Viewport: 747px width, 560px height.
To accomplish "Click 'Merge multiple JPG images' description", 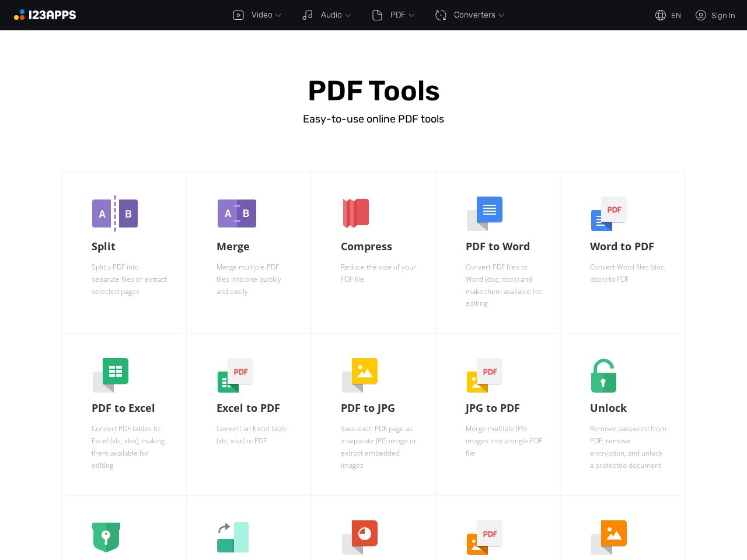I will 504,441.
